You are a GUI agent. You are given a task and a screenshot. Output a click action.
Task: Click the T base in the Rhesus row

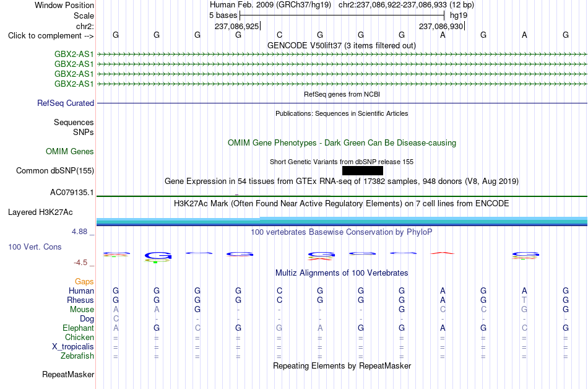tap(524, 300)
